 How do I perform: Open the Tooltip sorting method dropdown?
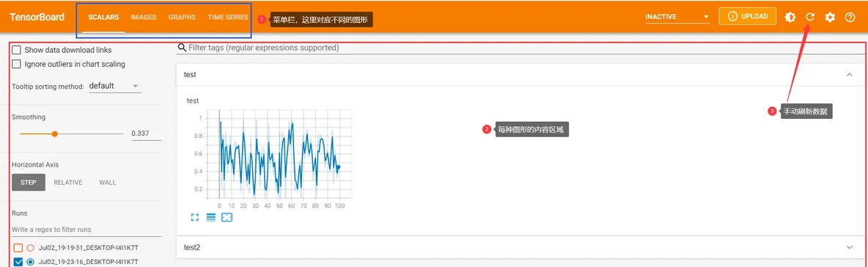point(114,86)
